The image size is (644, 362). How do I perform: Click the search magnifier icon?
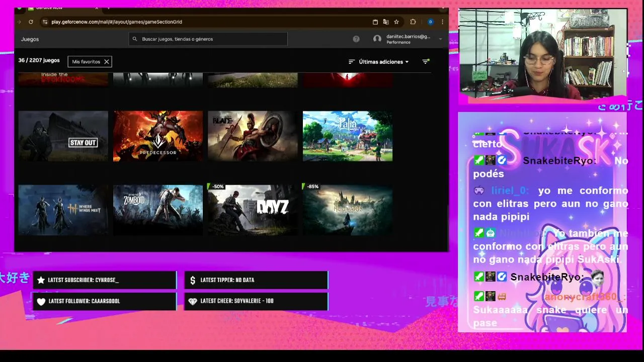tap(135, 39)
